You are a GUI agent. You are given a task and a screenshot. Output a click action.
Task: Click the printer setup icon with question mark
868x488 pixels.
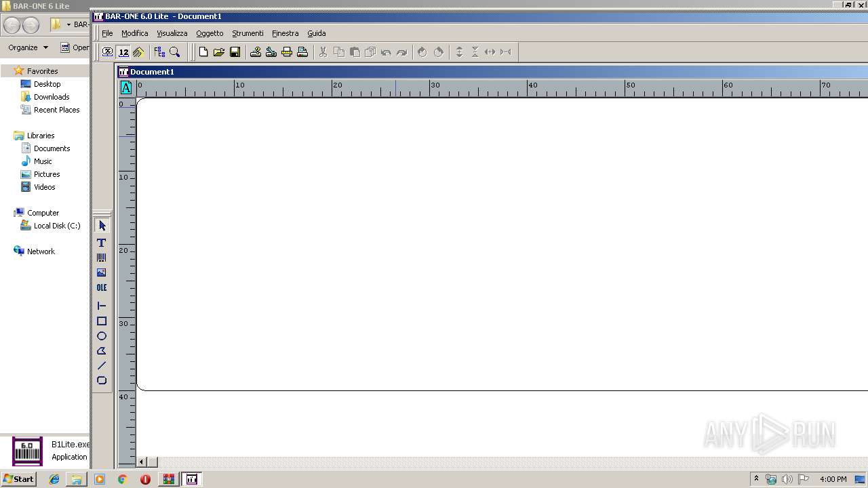coord(256,52)
